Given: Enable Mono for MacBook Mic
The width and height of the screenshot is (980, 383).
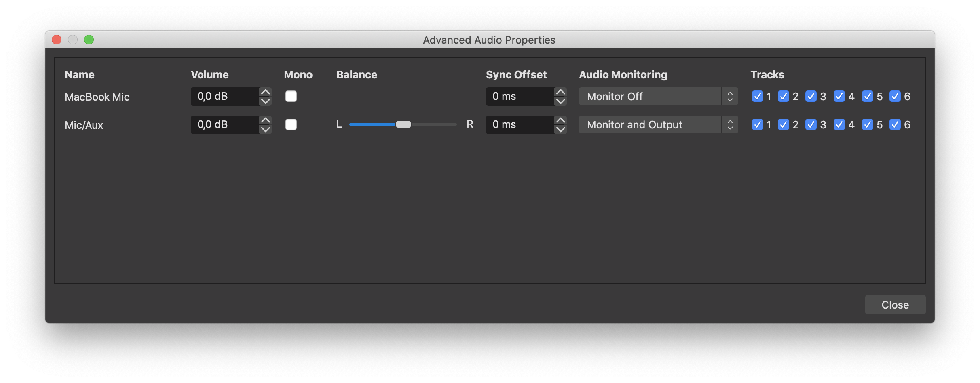Looking at the screenshot, I should 291,96.
